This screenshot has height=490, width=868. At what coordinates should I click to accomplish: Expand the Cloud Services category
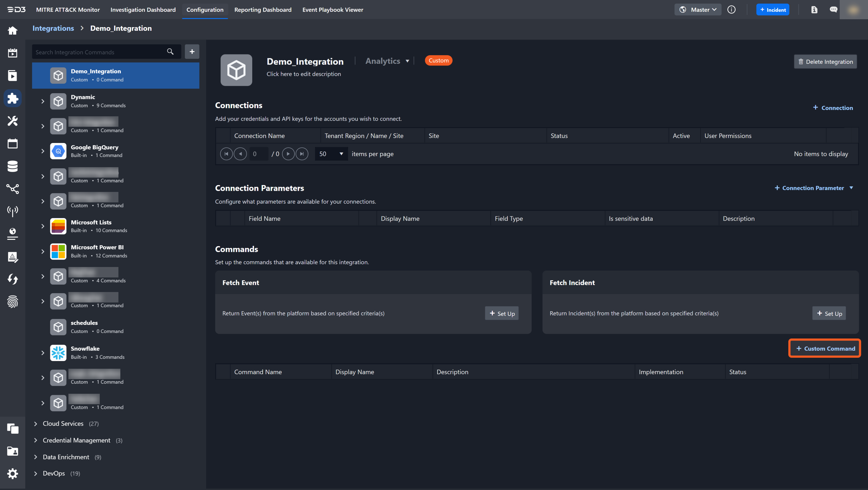pyautogui.click(x=35, y=423)
